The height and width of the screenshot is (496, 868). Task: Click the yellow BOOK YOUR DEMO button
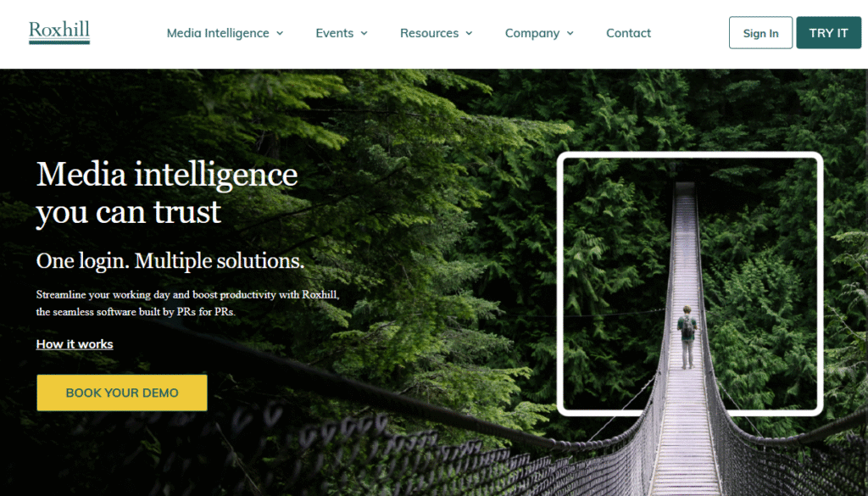pos(122,393)
